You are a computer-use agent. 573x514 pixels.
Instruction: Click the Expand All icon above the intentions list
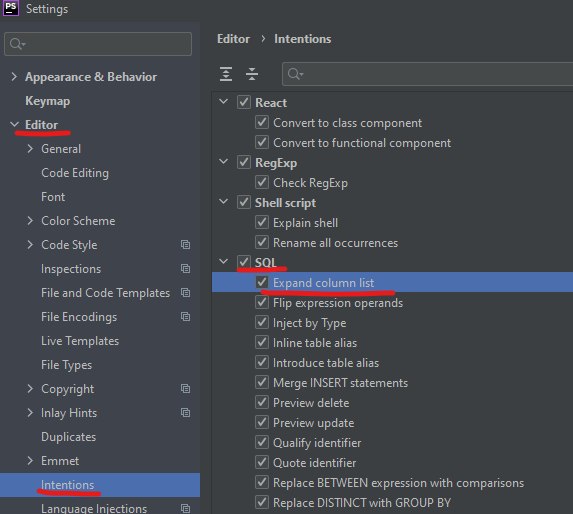[x=226, y=74]
